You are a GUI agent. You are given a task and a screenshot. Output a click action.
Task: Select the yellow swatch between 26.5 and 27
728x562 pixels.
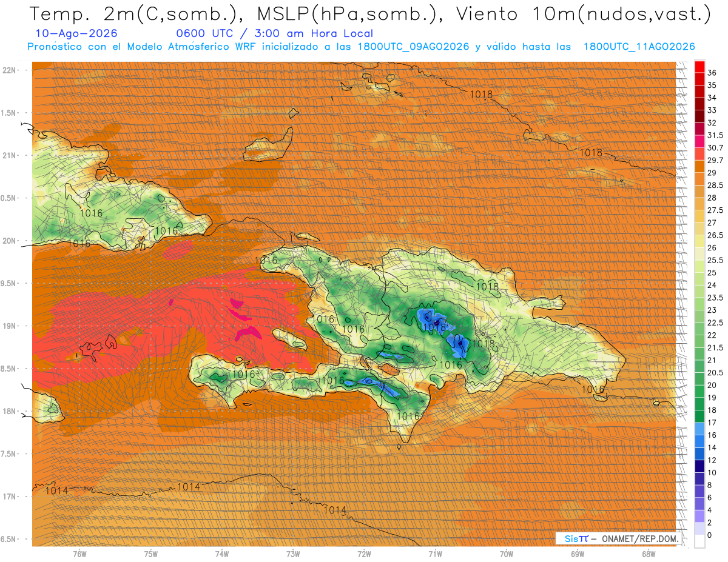coord(699,229)
